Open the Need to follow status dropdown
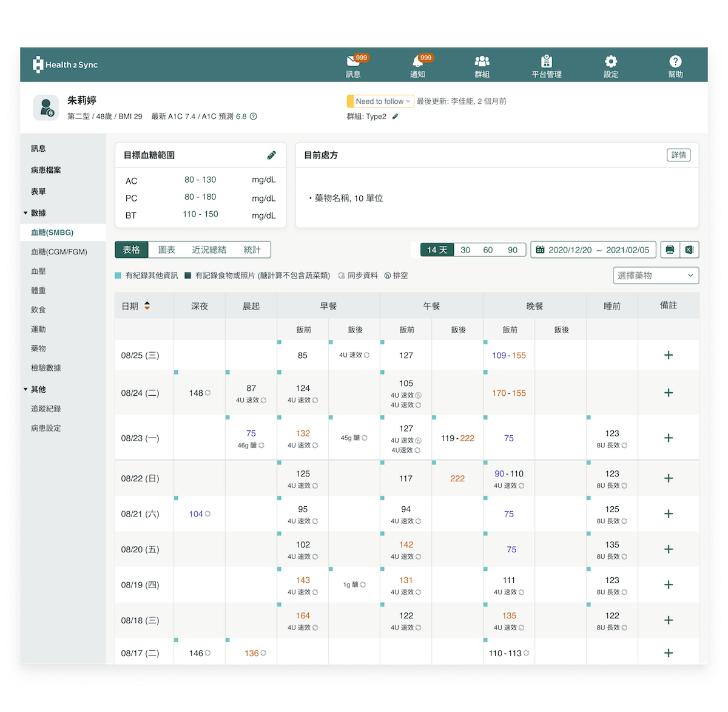Image resolution: width=728 pixels, height=712 pixels. (380, 101)
